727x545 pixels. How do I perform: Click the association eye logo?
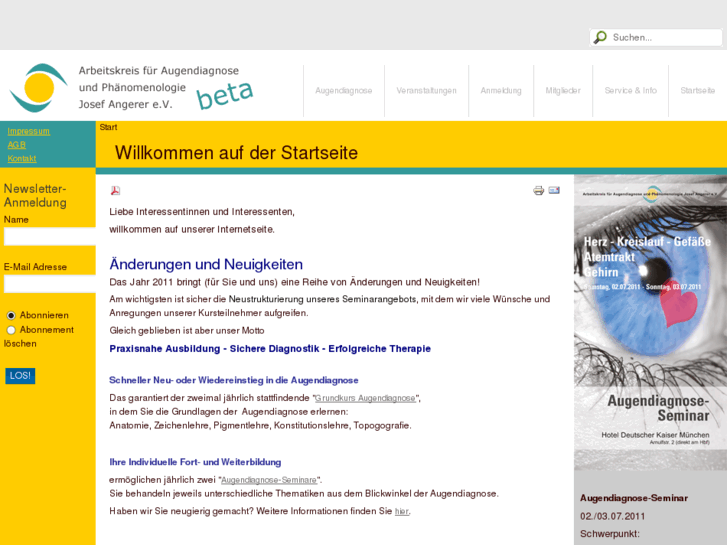point(39,88)
